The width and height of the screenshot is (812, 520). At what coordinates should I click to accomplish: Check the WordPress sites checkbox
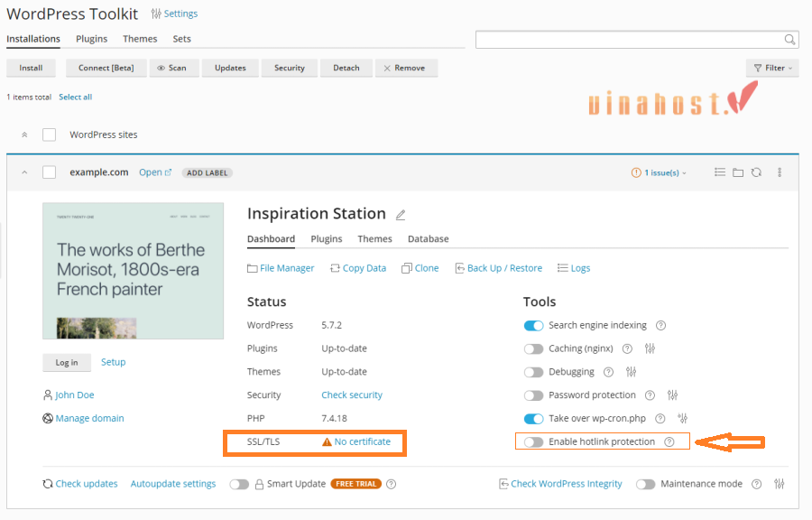pos(50,135)
